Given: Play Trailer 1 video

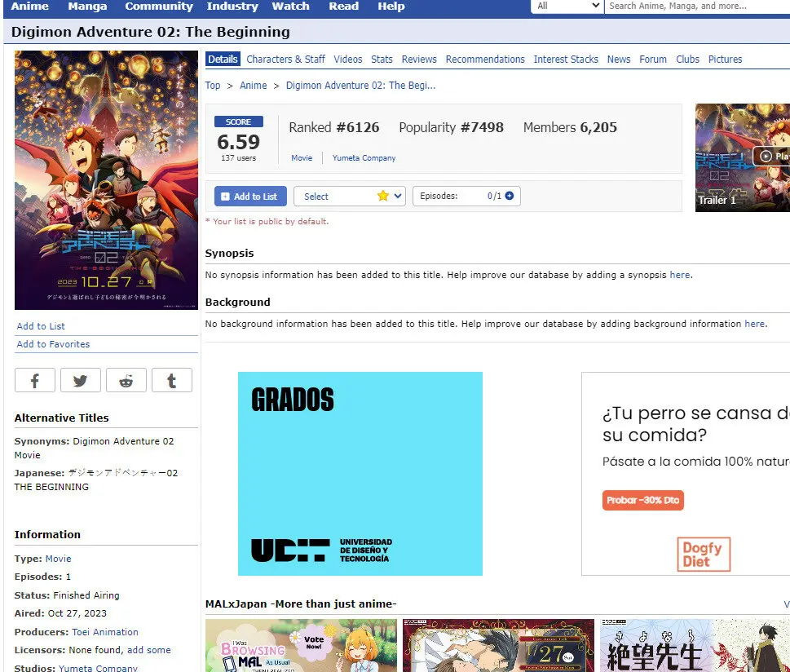Looking at the screenshot, I should click(x=743, y=157).
